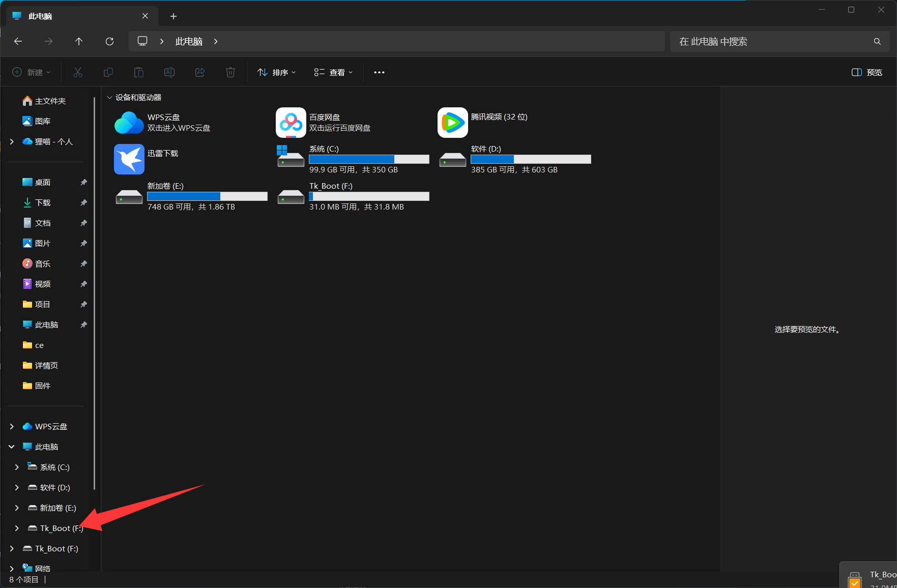Click 748 GB 可用，共 1.86 TB text
This screenshot has width=897, height=588.
191,207
